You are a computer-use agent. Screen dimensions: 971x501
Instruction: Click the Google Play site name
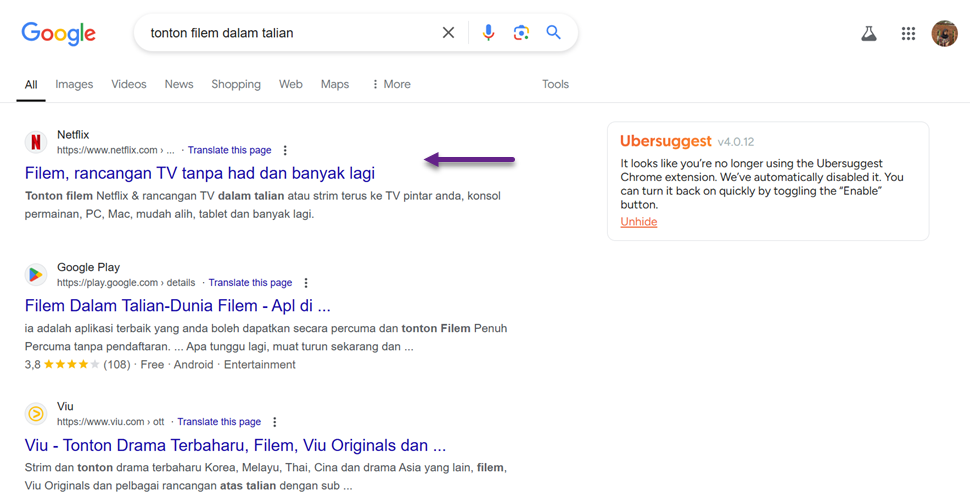click(x=89, y=267)
